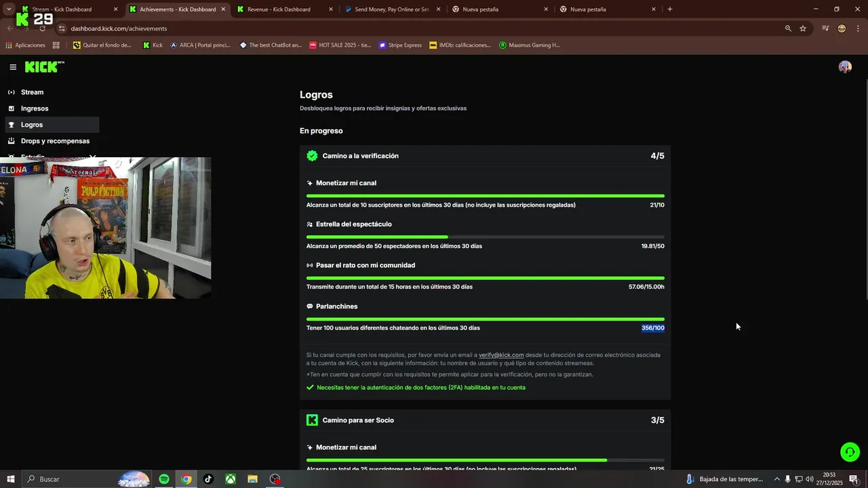Click the 19.81/50 viewers value
This screenshot has width=868, height=488.
point(653,246)
